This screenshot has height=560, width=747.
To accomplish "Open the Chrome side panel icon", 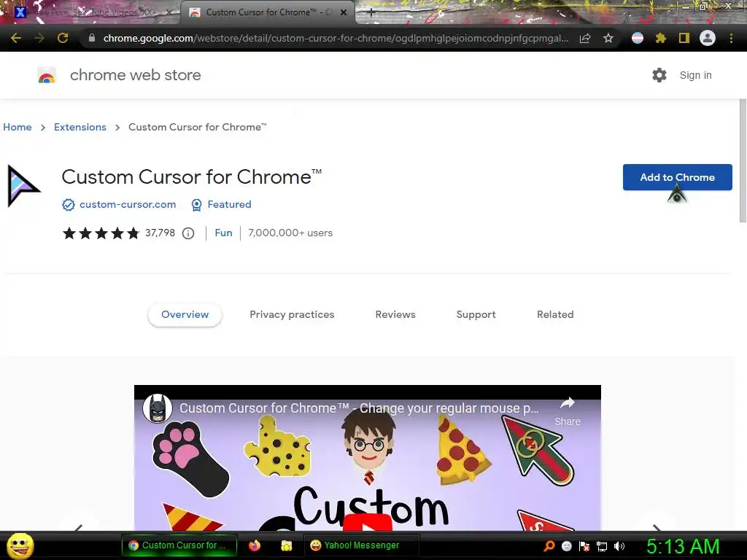I will click(x=684, y=38).
